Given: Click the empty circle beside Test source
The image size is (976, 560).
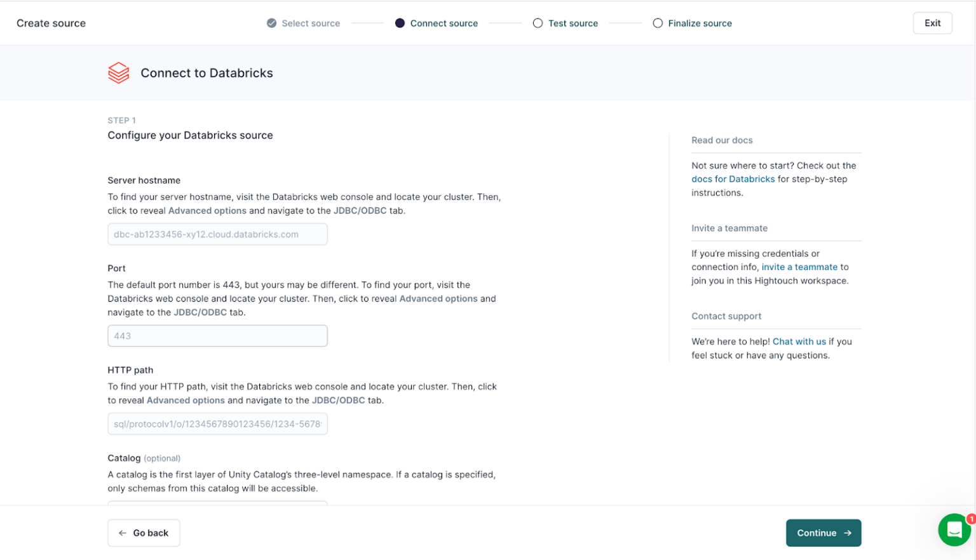Looking at the screenshot, I should click(x=538, y=23).
